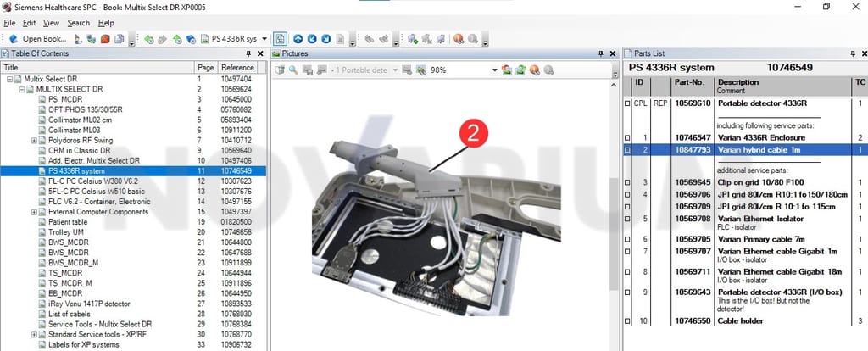Select the Trolley UM tree entry
This screenshot has height=351, width=868.
point(66,232)
